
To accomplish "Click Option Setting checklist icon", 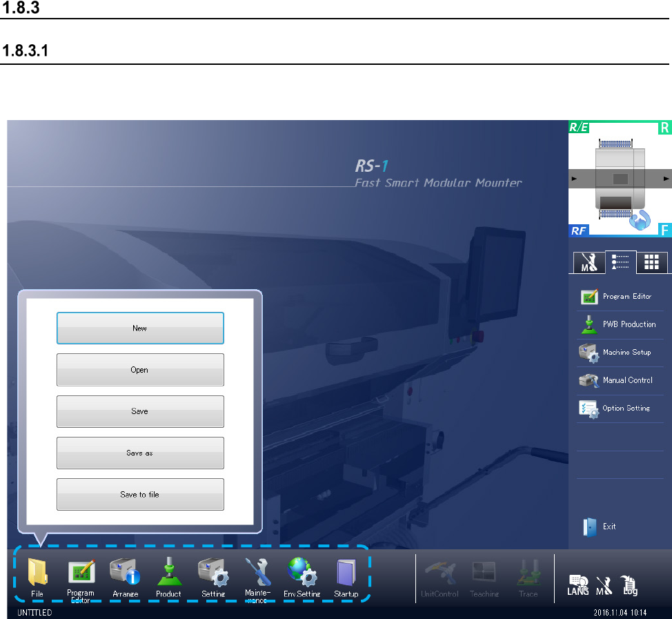I will tap(589, 409).
